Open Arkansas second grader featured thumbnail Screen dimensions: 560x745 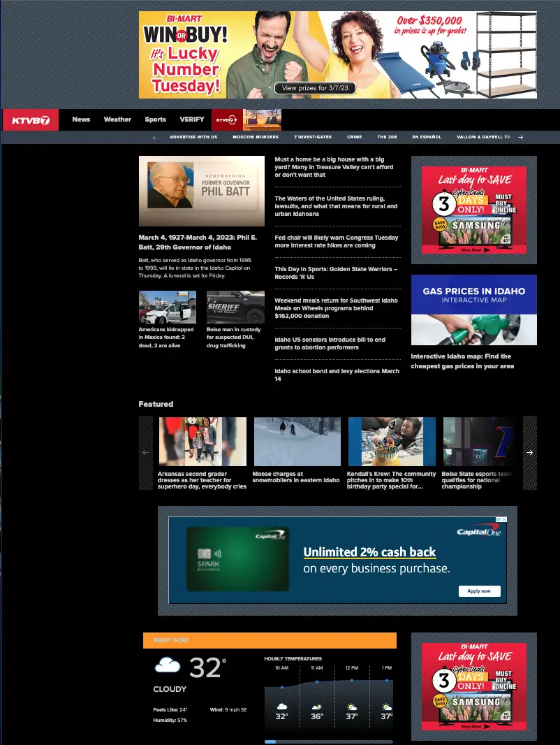202,442
